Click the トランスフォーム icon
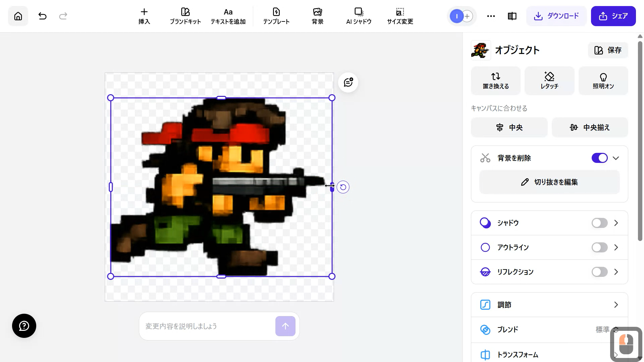Image resolution: width=644 pixels, height=362 pixels. click(x=485, y=355)
